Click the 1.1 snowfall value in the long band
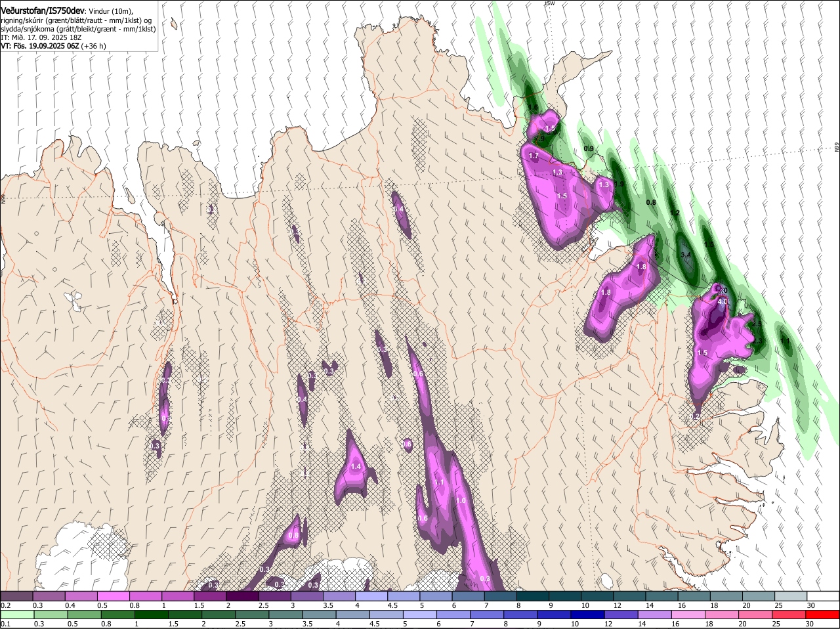 (x=440, y=483)
